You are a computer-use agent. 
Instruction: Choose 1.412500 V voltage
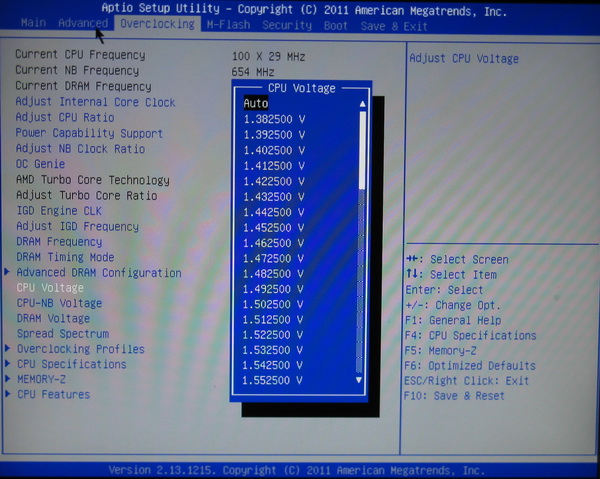pos(274,166)
